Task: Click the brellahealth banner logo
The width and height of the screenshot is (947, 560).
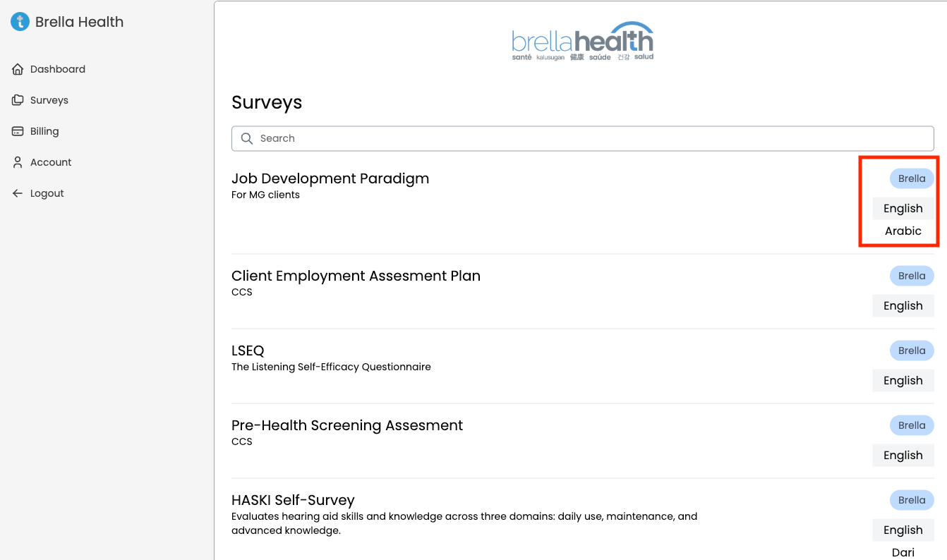Action: point(582,41)
